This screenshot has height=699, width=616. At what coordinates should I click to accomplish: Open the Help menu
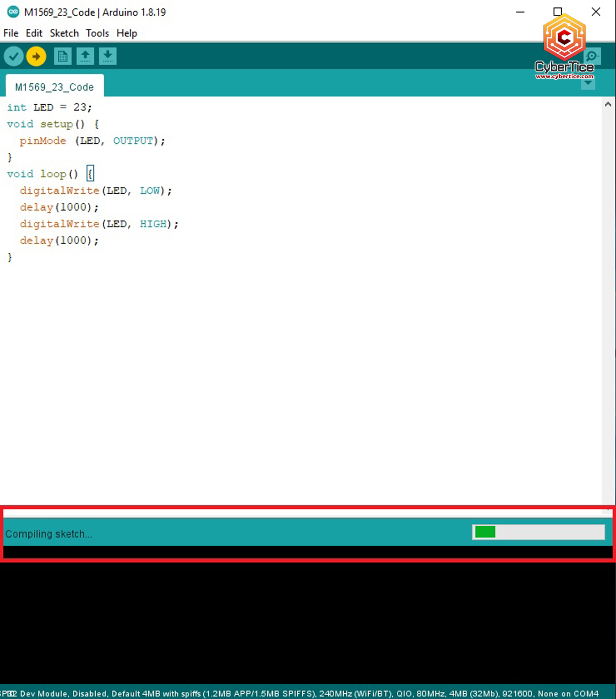[126, 33]
